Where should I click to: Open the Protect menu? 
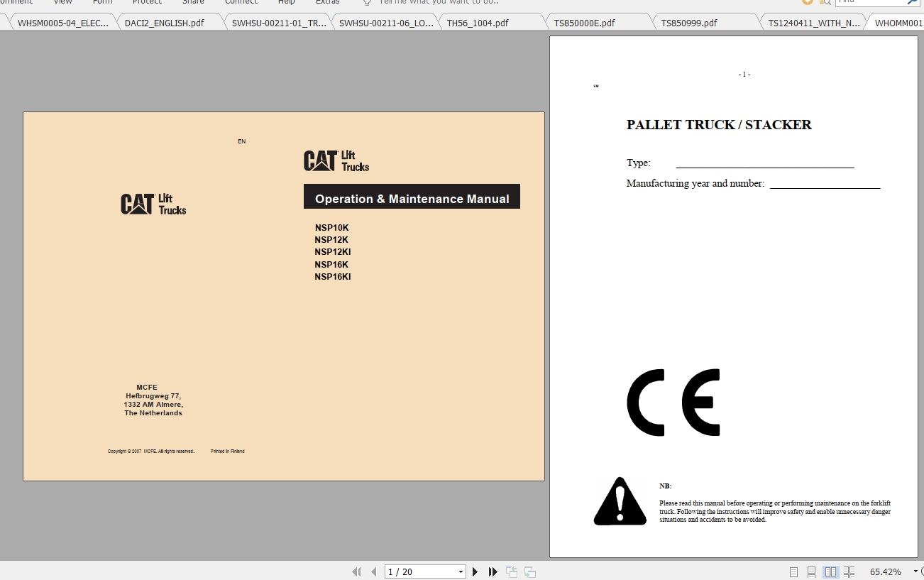pyautogui.click(x=147, y=2)
